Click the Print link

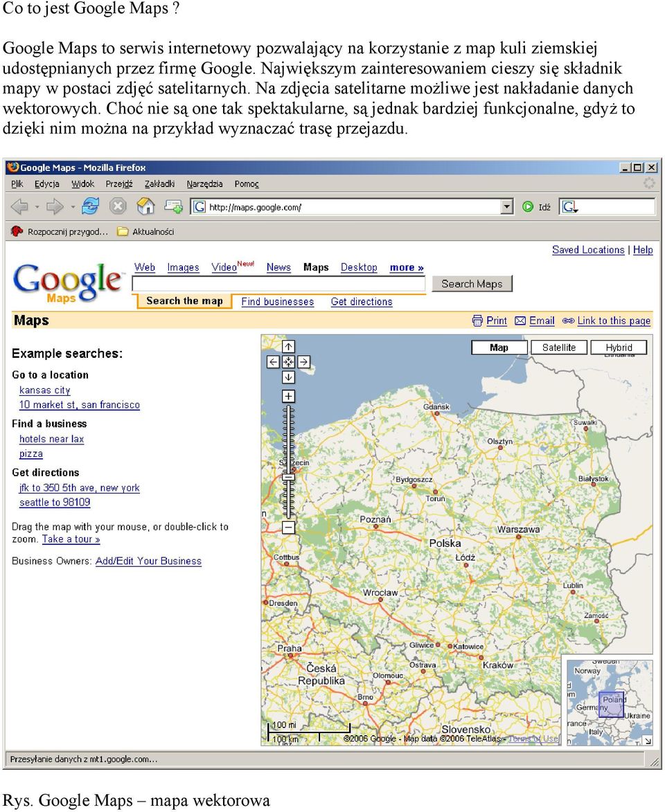click(497, 321)
